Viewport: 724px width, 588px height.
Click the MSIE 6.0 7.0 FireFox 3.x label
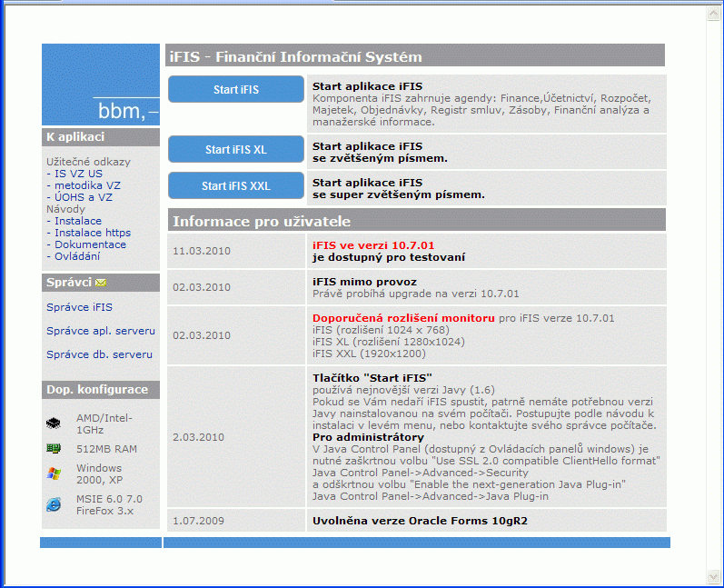click(109, 505)
